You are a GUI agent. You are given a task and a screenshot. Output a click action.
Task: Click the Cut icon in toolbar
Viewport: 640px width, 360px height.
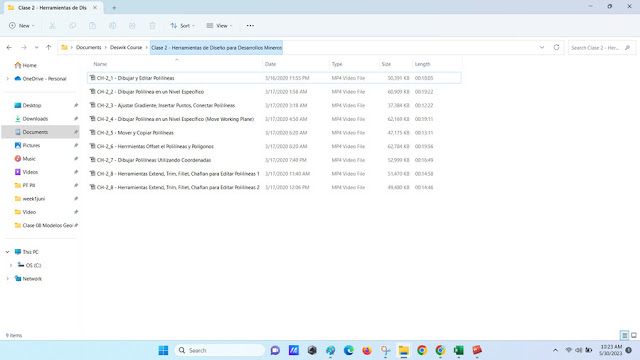click(x=52, y=26)
